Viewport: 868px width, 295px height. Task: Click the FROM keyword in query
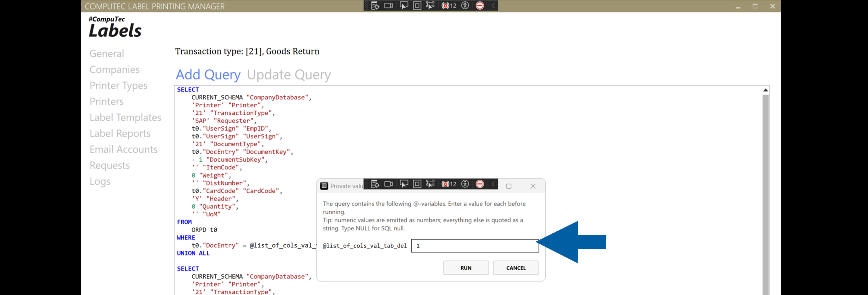184,222
